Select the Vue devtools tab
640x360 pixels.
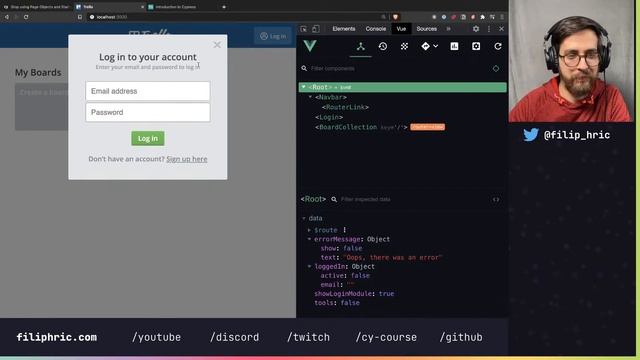click(401, 29)
